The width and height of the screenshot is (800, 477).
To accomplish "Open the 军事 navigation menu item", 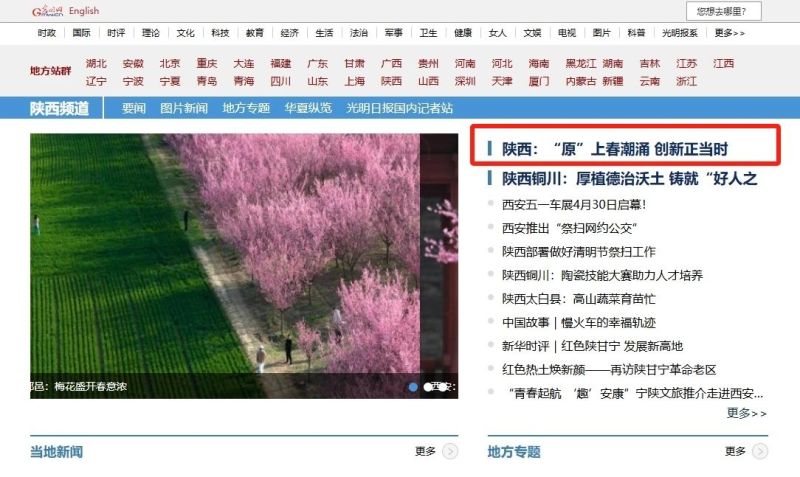I will click(394, 33).
